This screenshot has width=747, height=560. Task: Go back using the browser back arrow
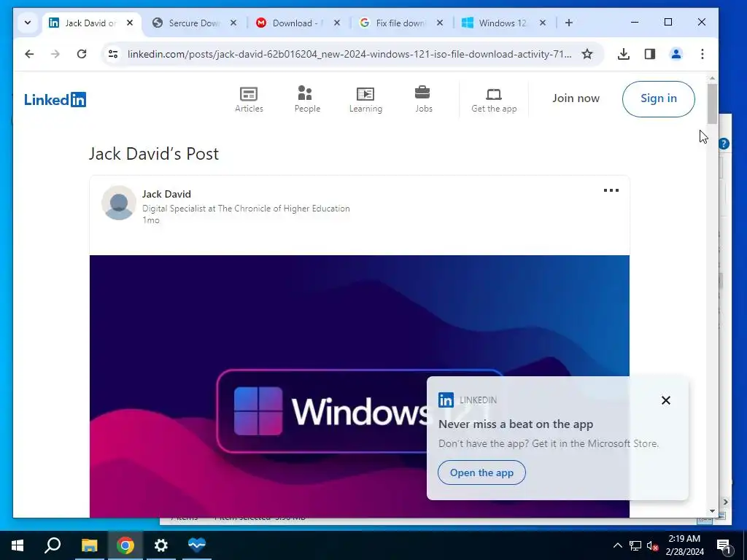[29, 54]
